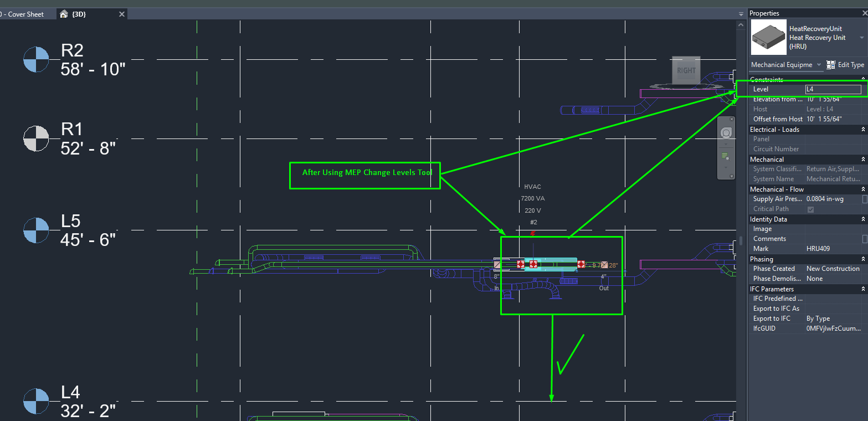The image size is (868, 421).
Task: Collapse the IFC Parameters section
Action: coord(863,289)
